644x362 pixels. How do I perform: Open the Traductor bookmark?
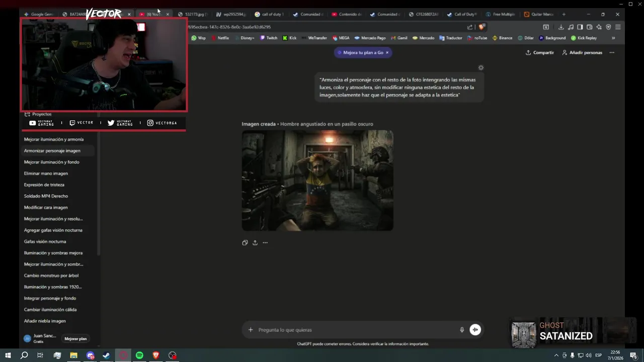pos(450,38)
